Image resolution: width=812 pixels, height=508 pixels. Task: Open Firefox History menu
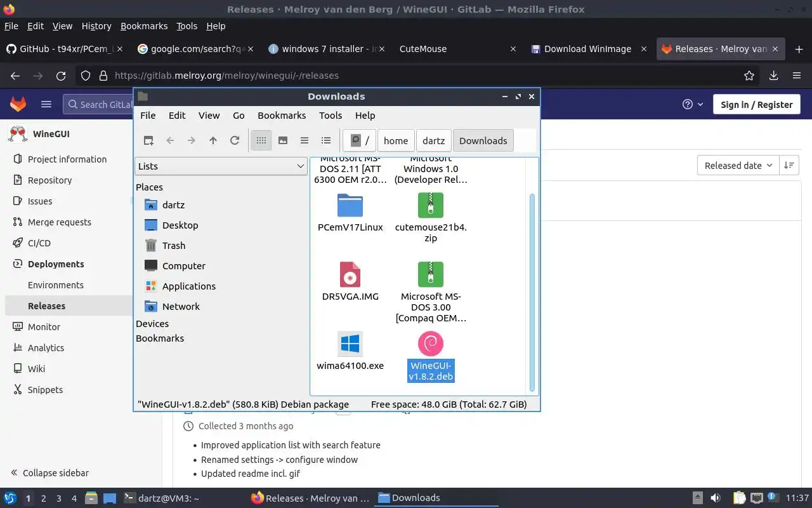click(x=96, y=26)
